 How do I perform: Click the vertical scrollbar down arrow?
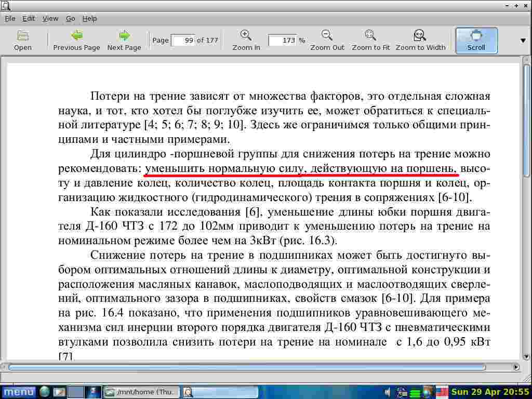(527, 356)
